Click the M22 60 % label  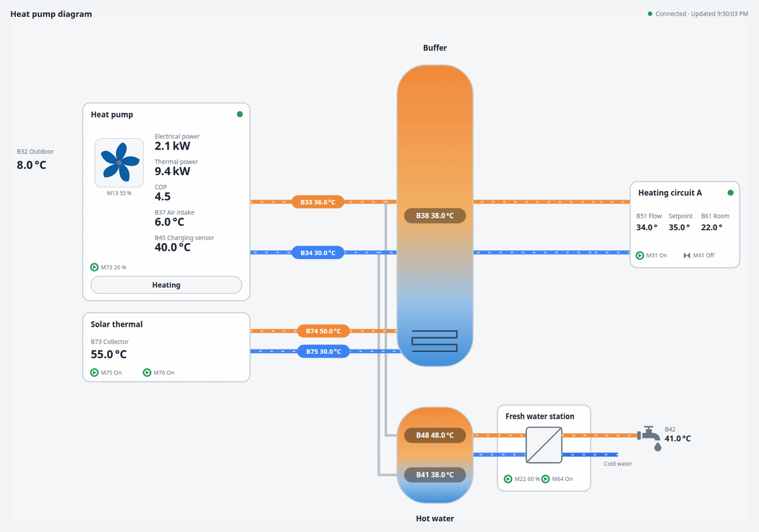click(527, 479)
